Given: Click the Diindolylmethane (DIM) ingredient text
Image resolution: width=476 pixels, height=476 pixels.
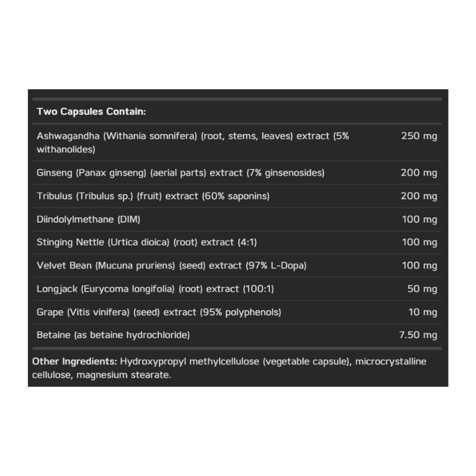Looking at the screenshot, I should 89,219.
